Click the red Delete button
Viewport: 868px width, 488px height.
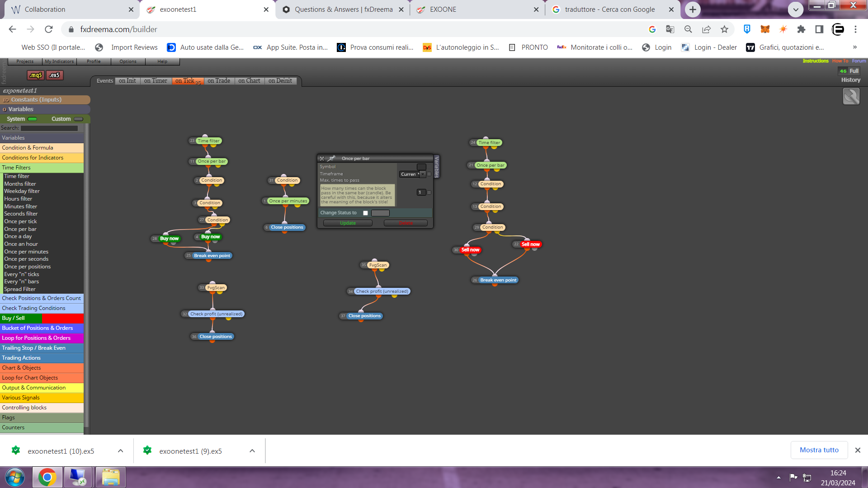[406, 223]
